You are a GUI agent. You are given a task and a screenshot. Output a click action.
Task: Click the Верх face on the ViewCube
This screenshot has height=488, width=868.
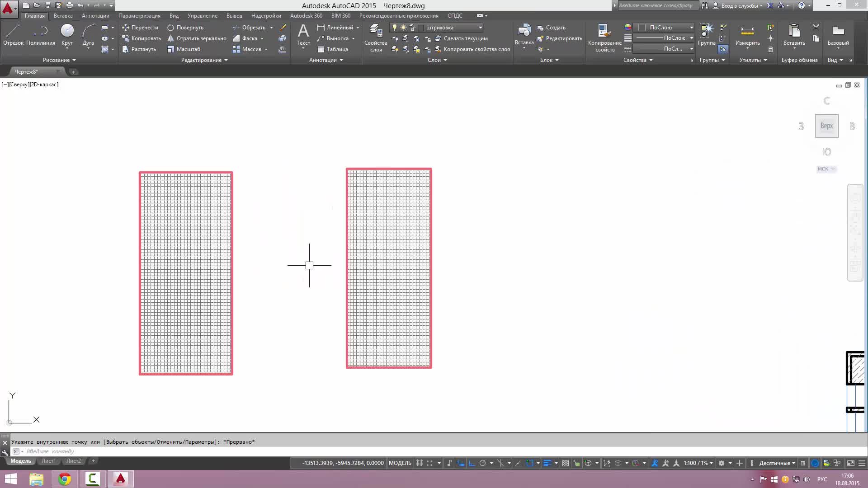click(x=826, y=126)
